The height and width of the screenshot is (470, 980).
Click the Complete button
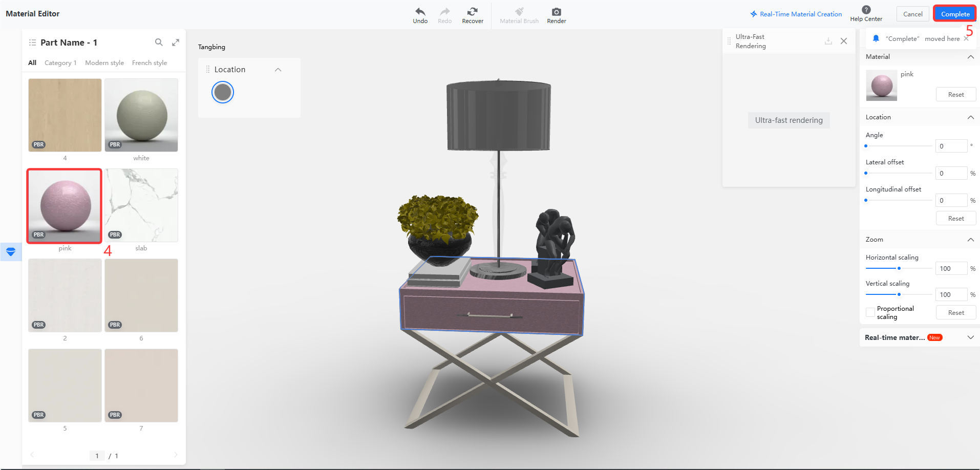click(955, 14)
